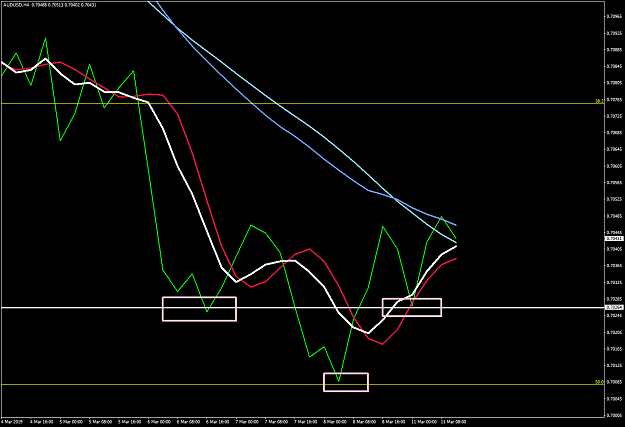This screenshot has width=625, height=427.
Task: Click the 0.70805 price scale label
Action: tap(614, 83)
